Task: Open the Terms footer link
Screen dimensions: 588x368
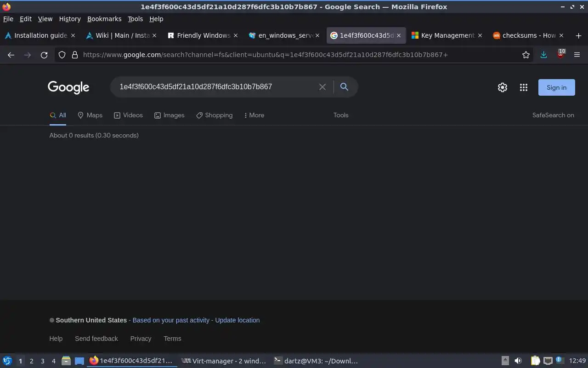Action: pyautogui.click(x=172, y=339)
